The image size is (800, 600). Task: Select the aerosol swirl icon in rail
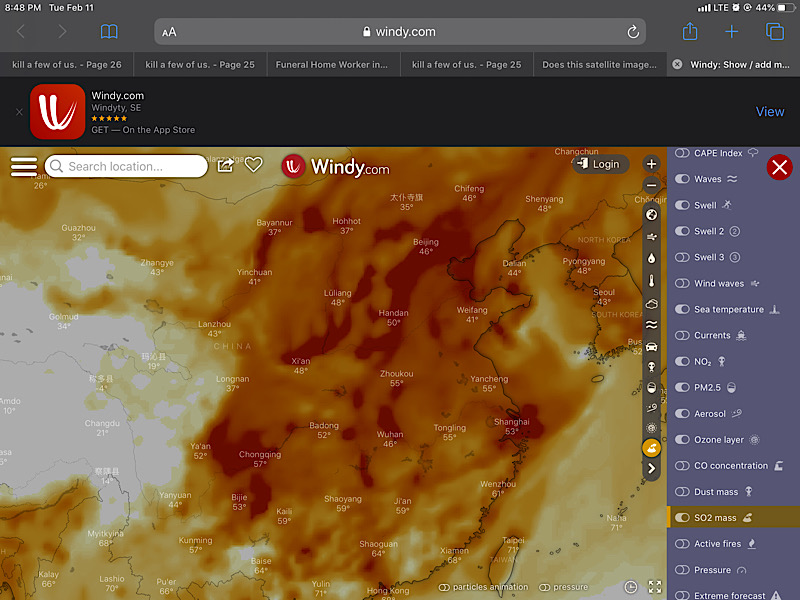point(652,408)
